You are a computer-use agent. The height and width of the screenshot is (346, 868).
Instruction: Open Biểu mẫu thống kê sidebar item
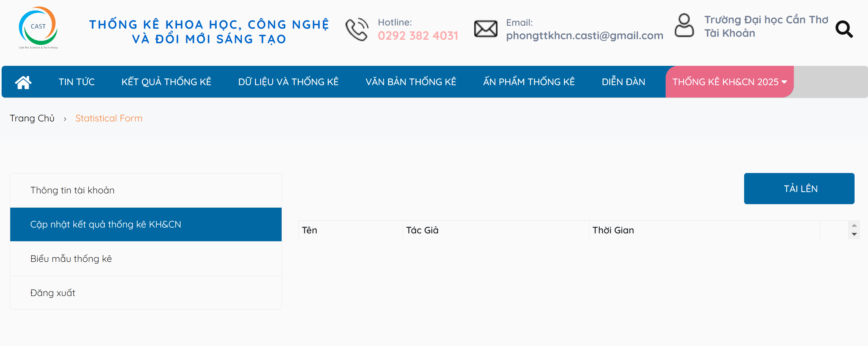[x=146, y=259]
